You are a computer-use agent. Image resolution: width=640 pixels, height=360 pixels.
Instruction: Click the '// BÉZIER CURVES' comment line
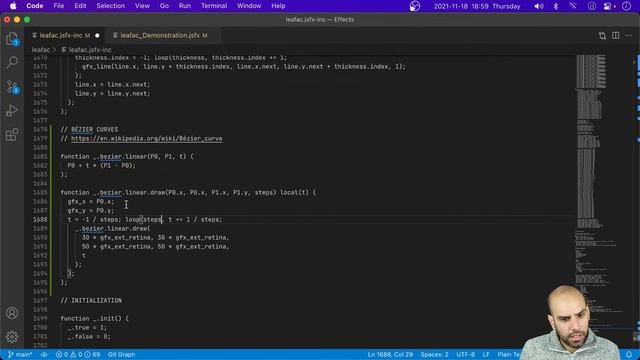(x=89, y=130)
